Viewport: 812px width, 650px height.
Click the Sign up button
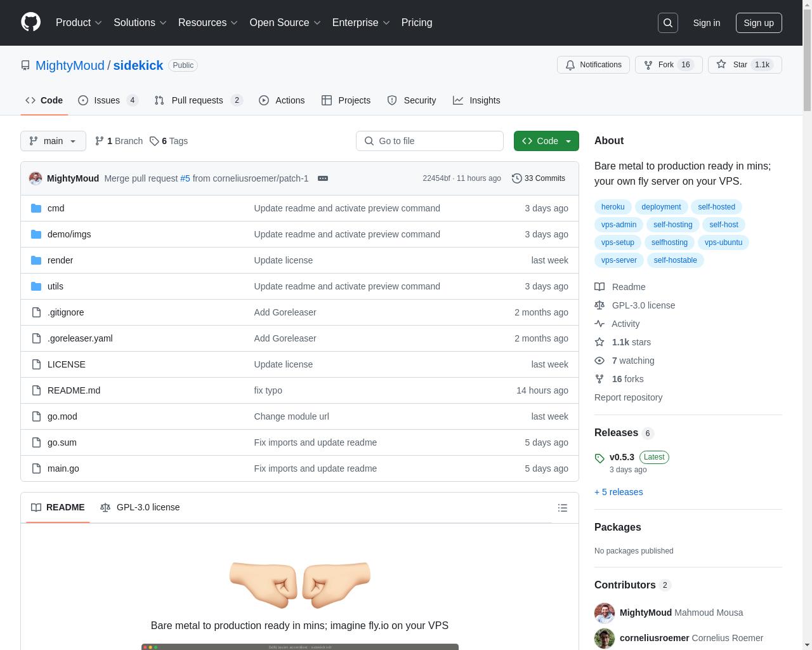click(759, 23)
